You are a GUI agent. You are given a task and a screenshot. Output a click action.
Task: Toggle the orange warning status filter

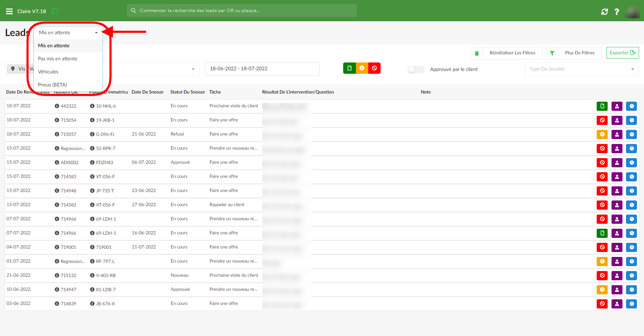coord(362,68)
